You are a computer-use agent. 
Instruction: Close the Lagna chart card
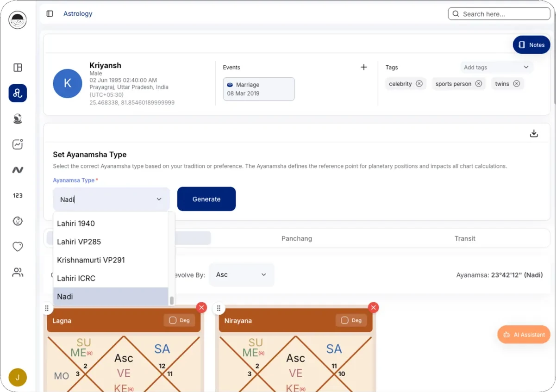[x=201, y=307]
